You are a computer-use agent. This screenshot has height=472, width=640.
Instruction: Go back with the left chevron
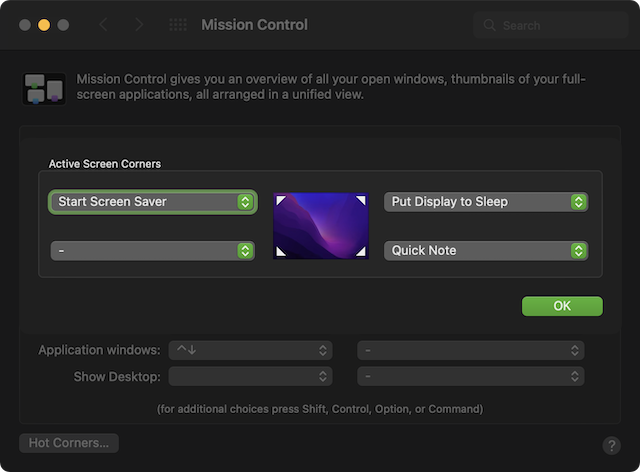click(x=103, y=25)
